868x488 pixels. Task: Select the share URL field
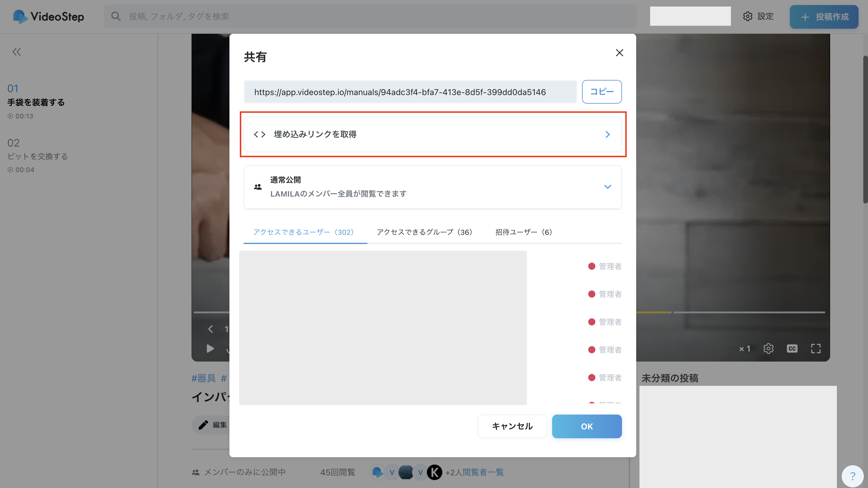pos(410,92)
